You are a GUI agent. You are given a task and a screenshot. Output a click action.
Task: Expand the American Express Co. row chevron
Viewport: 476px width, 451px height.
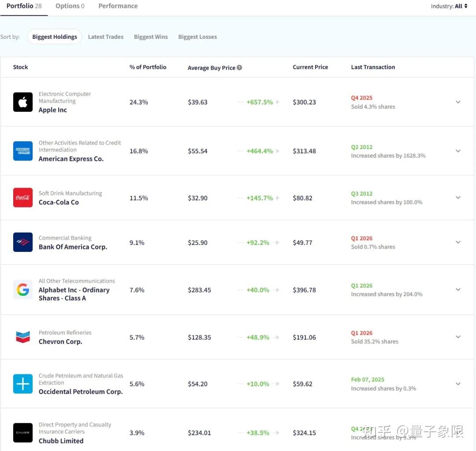(458, 151)
